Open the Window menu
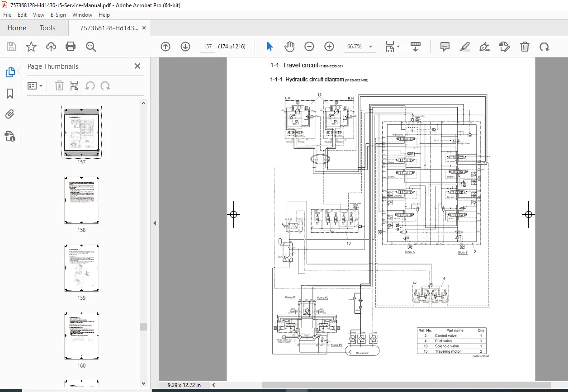This screenshot has height=392, width=568. pyautogui.click(x=82, y=15)
